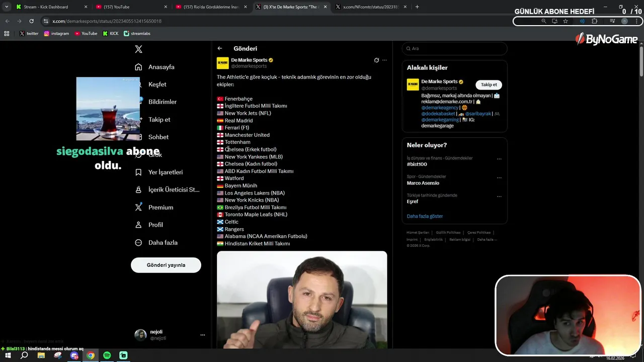Open Yer İşaretleri bookmarks

coord(165,172)
